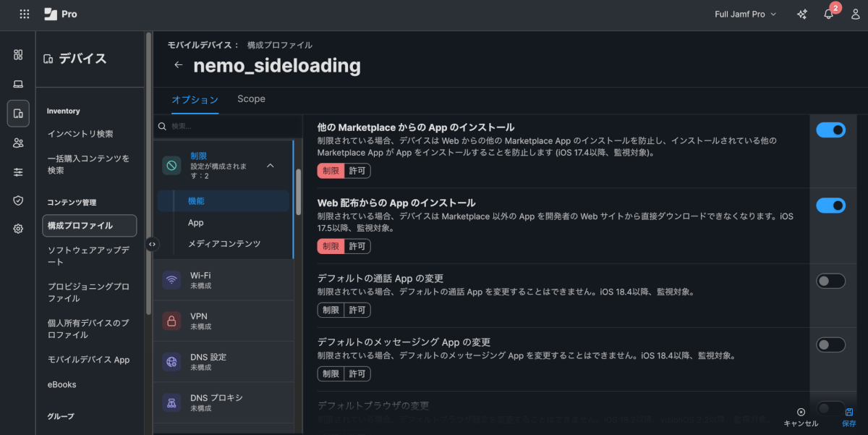Switch to the Scope tab
The height and width of the screenshot is (435, 868).
[251, 99]
